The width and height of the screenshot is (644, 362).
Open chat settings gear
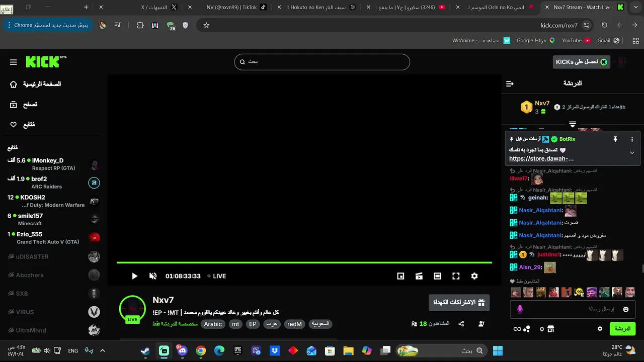pos(600,329)
